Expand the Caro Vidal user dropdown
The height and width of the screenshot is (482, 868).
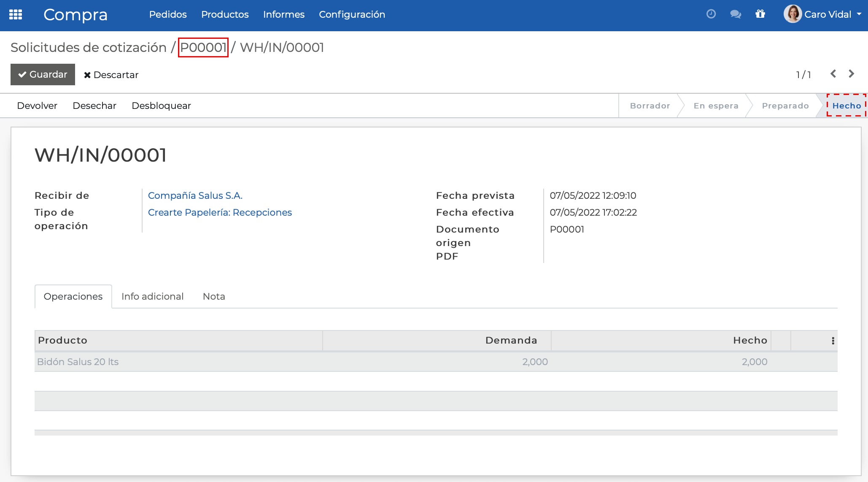point(859,14)
